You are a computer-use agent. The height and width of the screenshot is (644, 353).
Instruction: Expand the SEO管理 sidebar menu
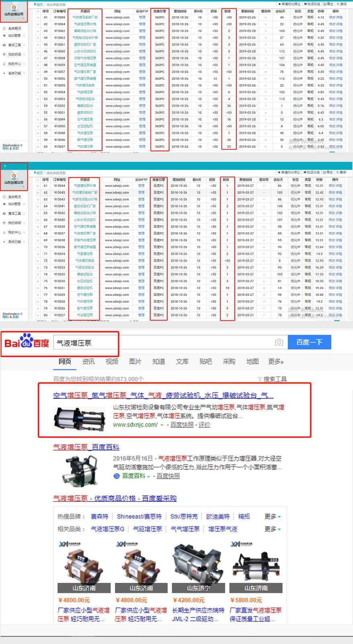pyautogui.click(x=14, y=35)
